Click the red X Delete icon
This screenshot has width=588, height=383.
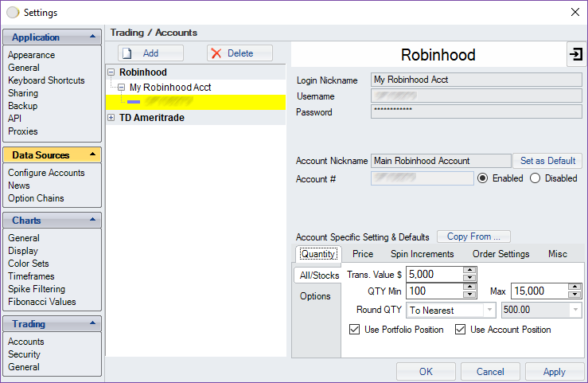(x=216, y=53)
